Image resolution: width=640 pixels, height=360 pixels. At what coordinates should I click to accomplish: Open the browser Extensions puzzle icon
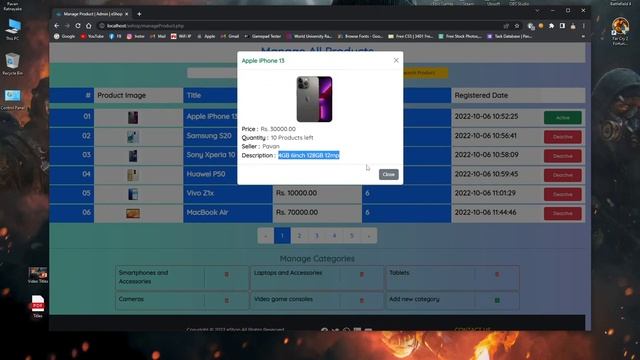551,26
